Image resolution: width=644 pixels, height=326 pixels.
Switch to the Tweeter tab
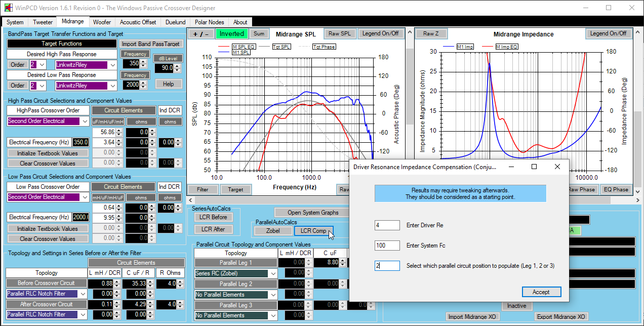pos(43,22)
